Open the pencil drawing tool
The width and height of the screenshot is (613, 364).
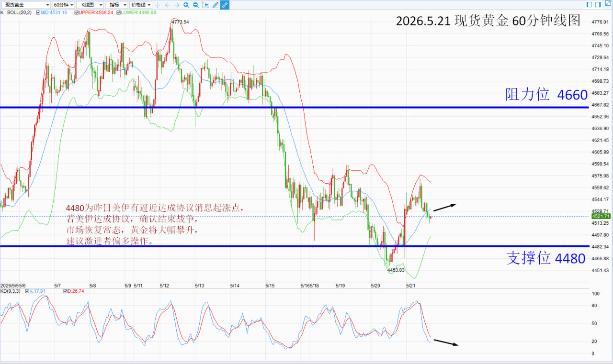tap(216, 5)
